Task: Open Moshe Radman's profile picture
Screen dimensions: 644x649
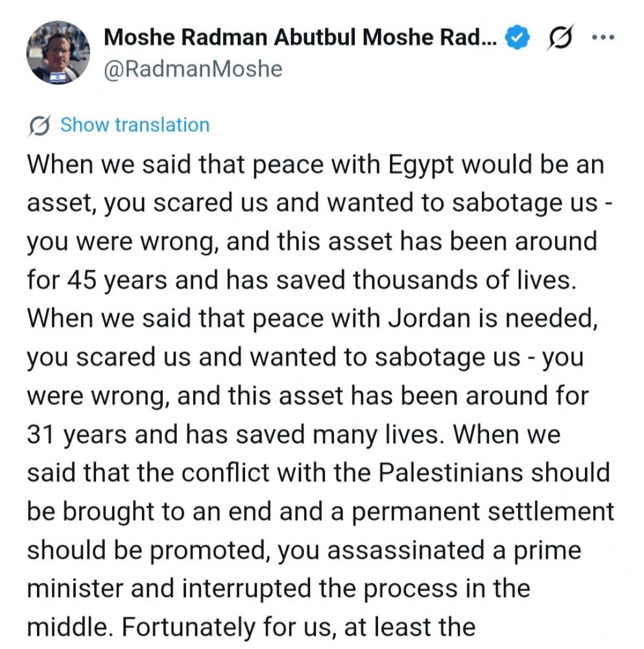Action: tap(58, 53)
